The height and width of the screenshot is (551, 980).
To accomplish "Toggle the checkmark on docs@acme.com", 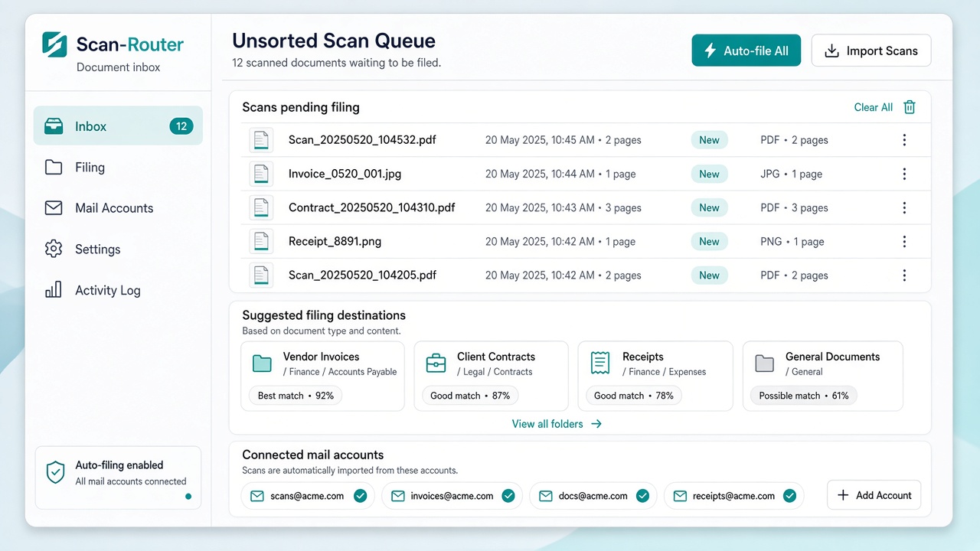I will point(642,496).
